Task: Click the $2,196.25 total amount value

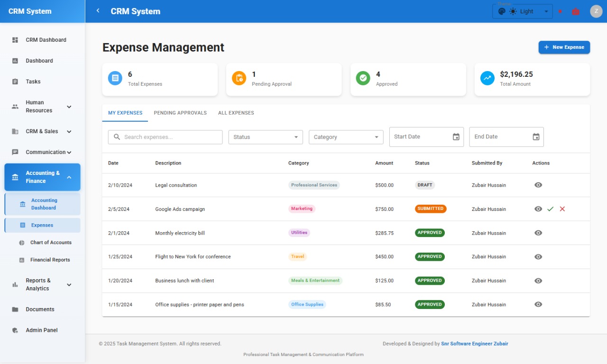Action: pos(516,74)
